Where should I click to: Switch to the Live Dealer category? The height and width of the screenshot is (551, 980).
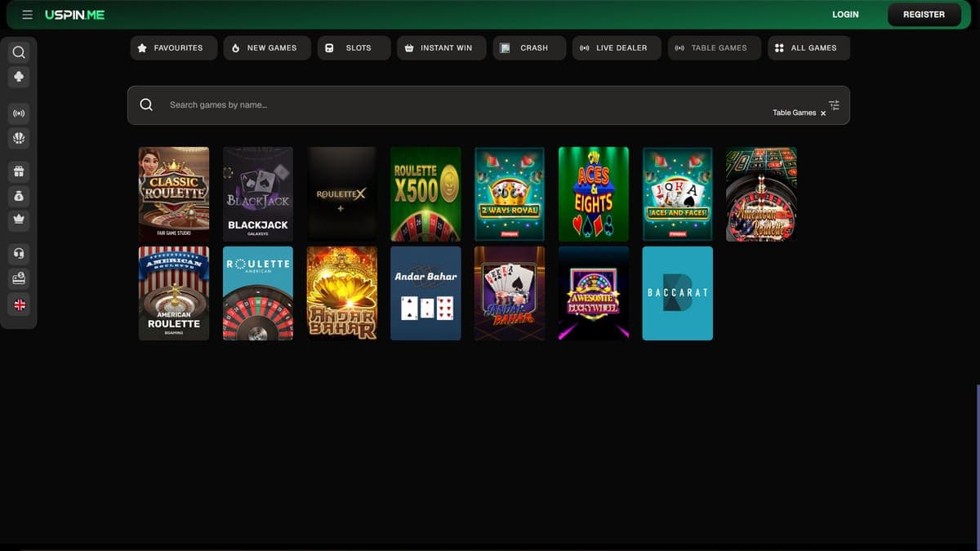[x=617, y=48]
